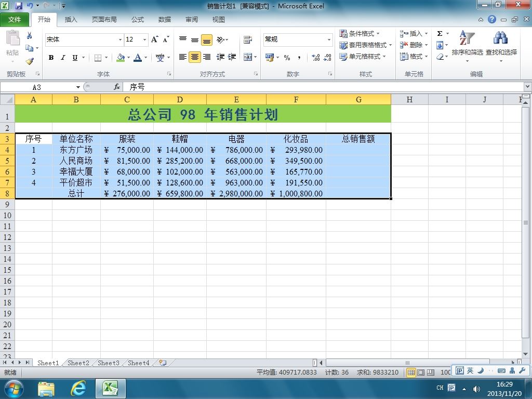This screenshot has width=532, height=399.
Task: Click the large Paste icon
Action: (13, 38)
